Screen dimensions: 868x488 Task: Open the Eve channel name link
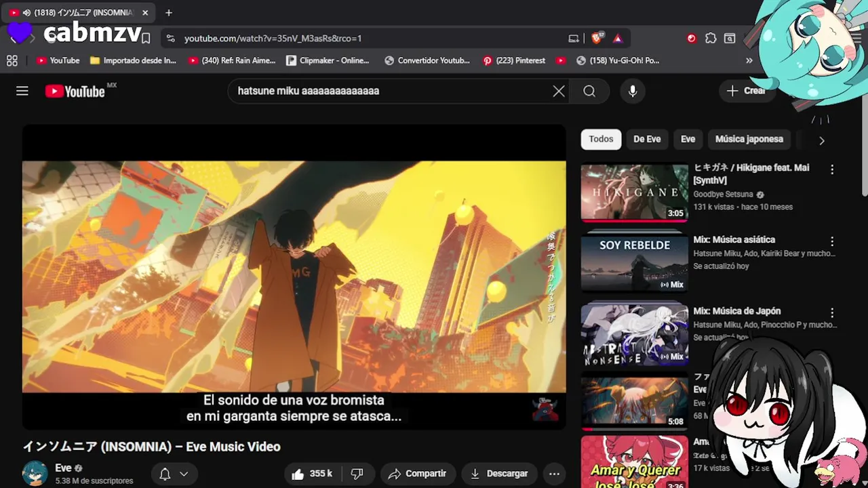tap(63, 468)
